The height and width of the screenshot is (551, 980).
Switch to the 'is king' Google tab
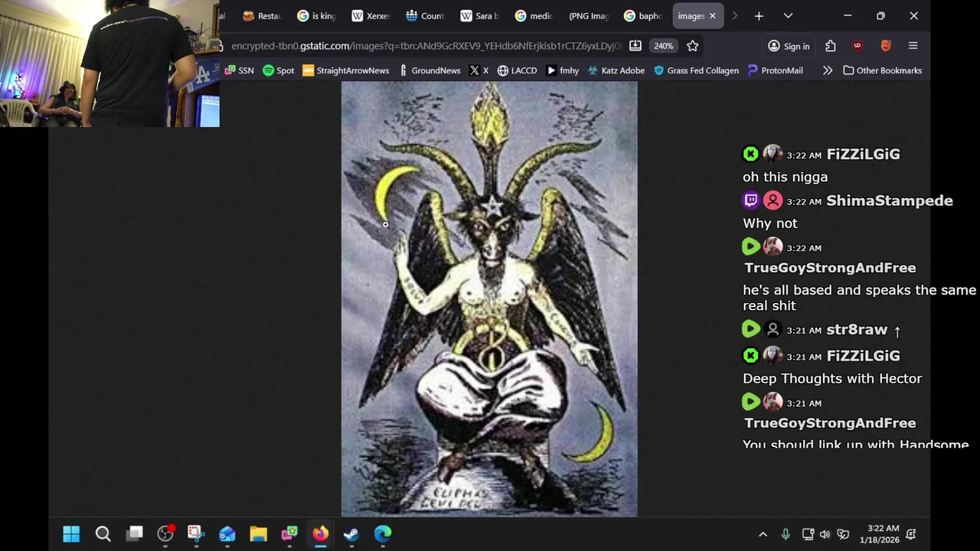(316, 15)
